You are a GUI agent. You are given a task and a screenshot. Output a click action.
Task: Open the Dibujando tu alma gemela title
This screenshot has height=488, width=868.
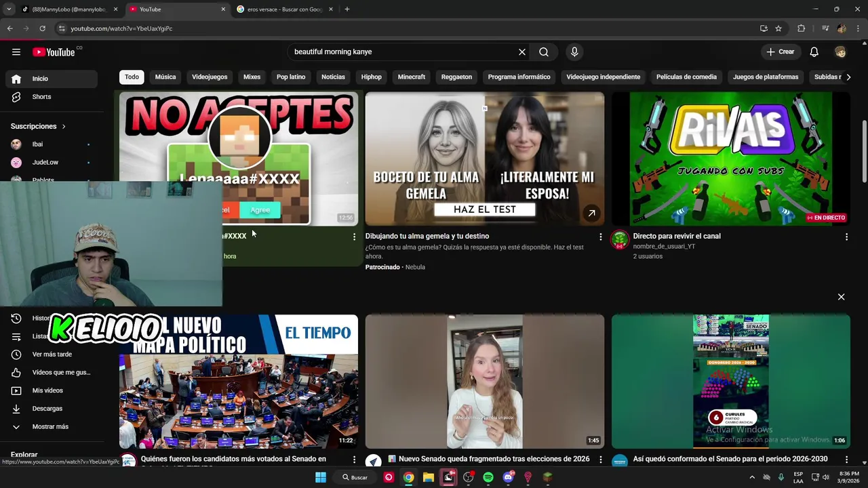427,236
